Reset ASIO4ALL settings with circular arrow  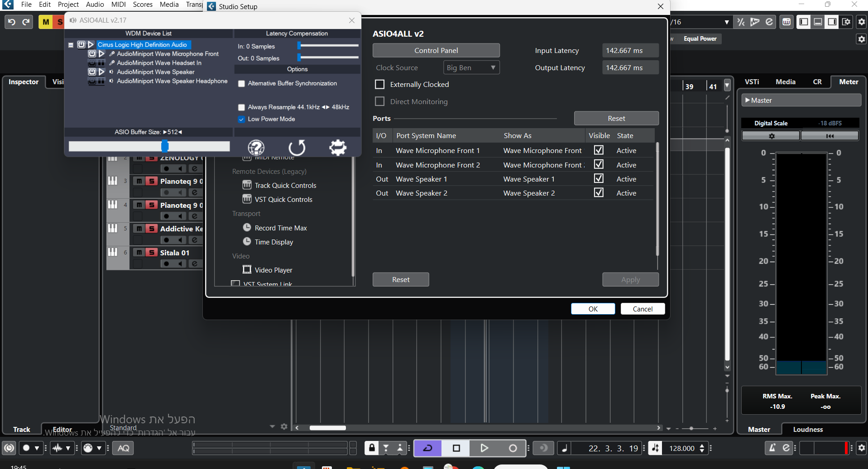coord(297,147)
